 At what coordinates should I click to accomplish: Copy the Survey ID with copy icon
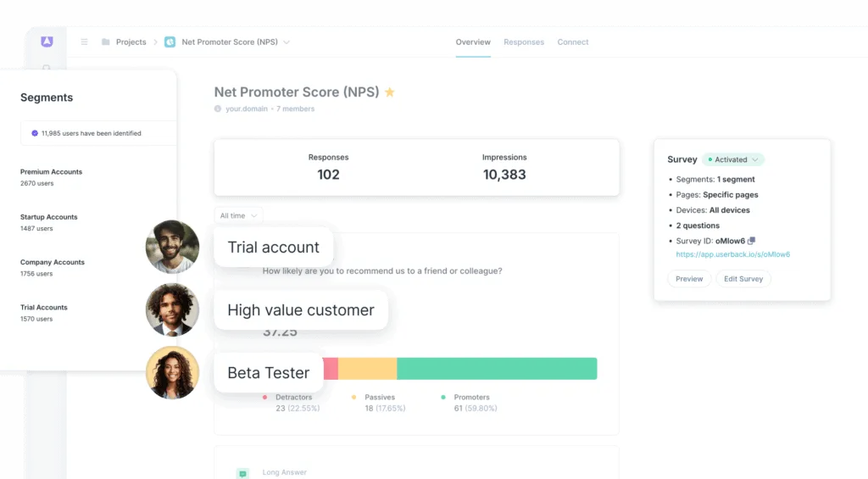coord(751,241)
